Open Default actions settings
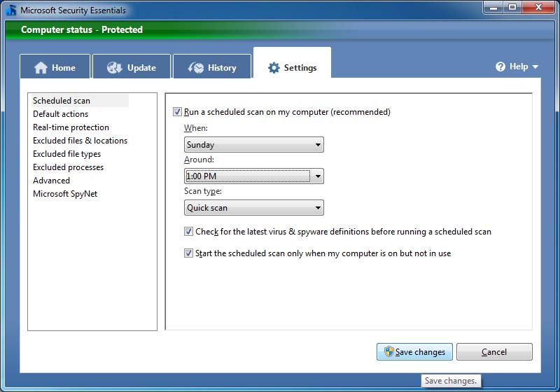 (60, 114)
